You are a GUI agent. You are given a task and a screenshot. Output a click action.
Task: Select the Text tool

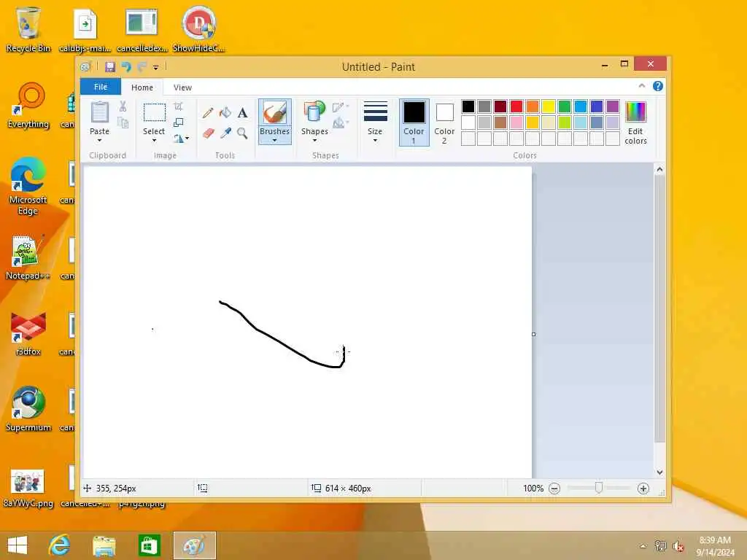point(242,113)
